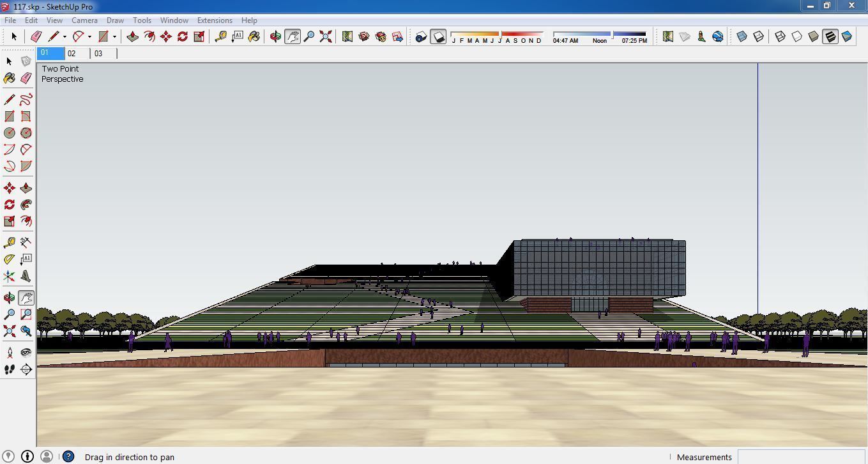The image size is (868, 464).
Task: Expand the Arc tool dropdown arrow
Action: (89, 36)
